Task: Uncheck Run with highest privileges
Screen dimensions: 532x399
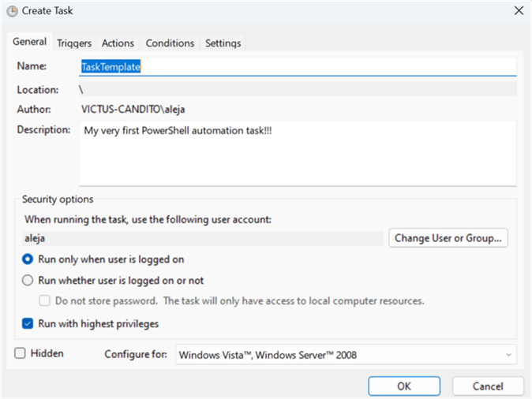Action: pyautogui.click(x=28, y=323)
